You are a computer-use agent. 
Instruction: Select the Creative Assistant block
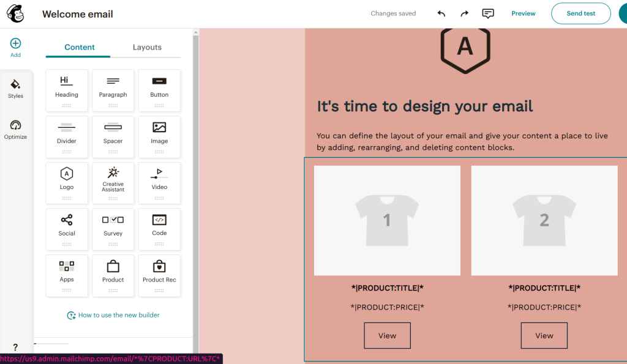point(113,183)
